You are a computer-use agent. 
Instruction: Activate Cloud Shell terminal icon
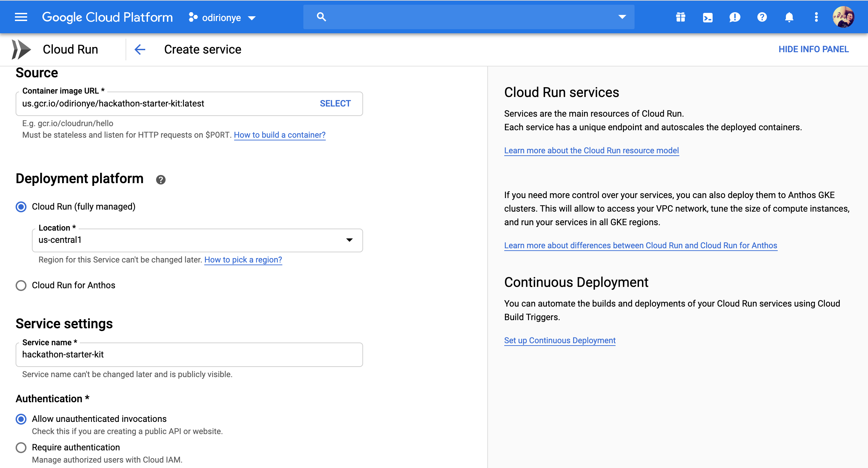pos(707,17)
